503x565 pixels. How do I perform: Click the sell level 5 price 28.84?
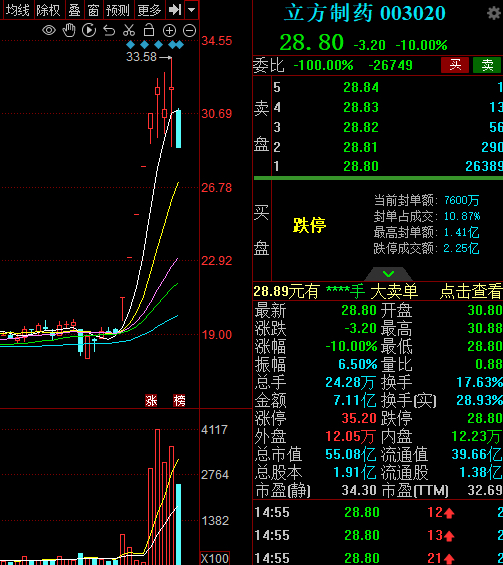click(361, 88)
